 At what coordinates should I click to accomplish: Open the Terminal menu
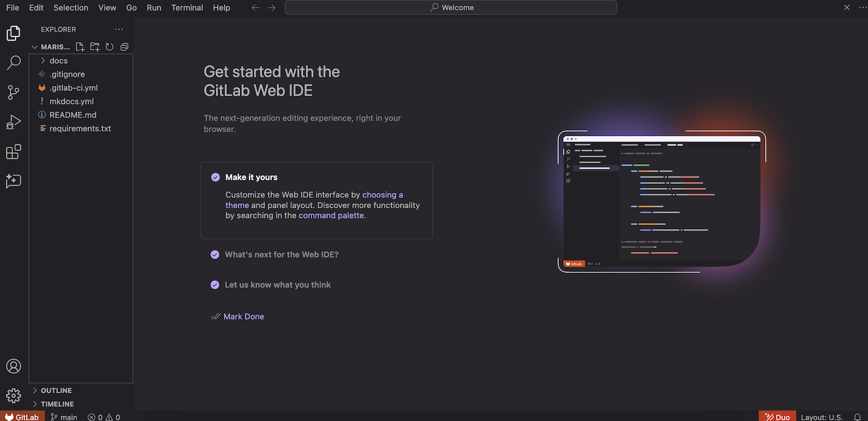click(x=187, y=8)
